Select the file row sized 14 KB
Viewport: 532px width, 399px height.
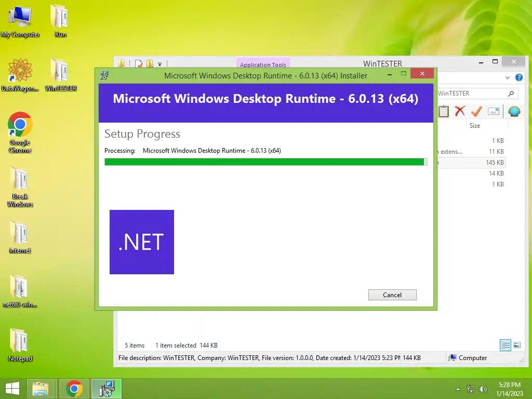(472, 174)
